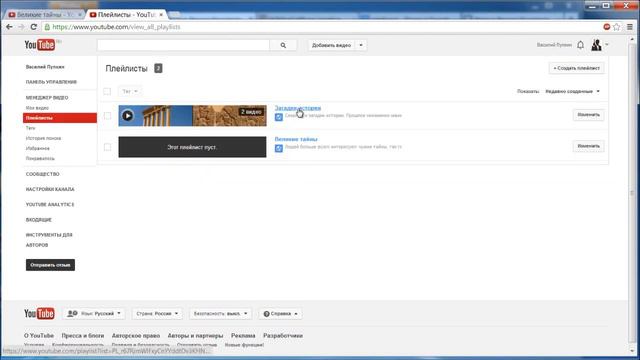The width and height of the screenshot is (640, 360).
Task: Open СООБЩЕСТВО section in sidebar
Action: pos(42,174)
